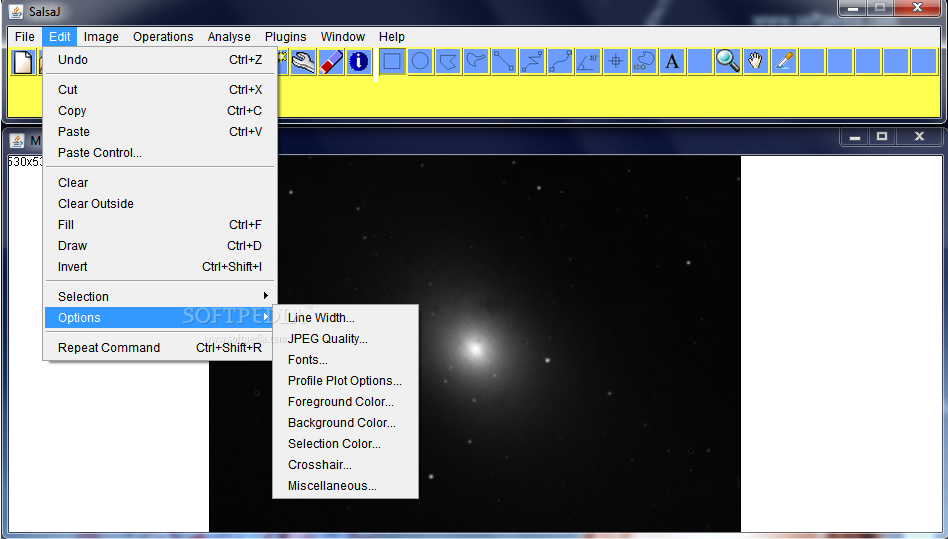This screenshot has width=948, height=539.
Task: Open the Window menu
Action: click(x=343, y=37)
